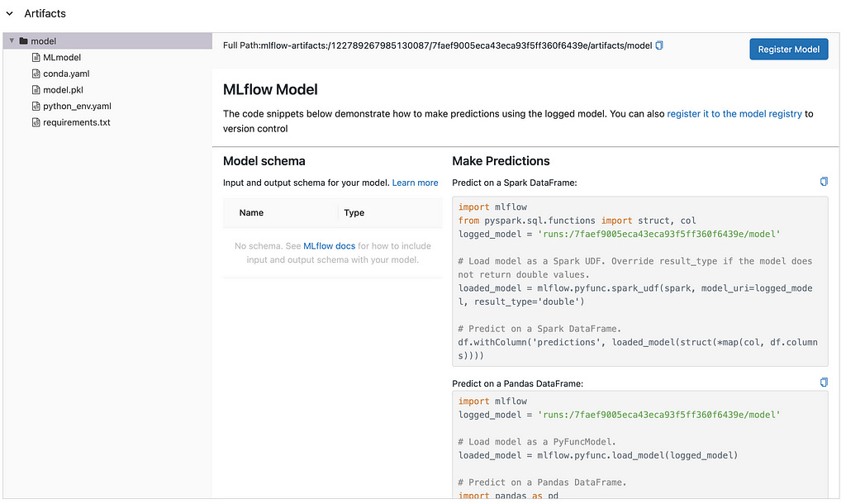The image size is (846, 504).
Task: Copy the full artifact path
Action: [x=658, y=46]
